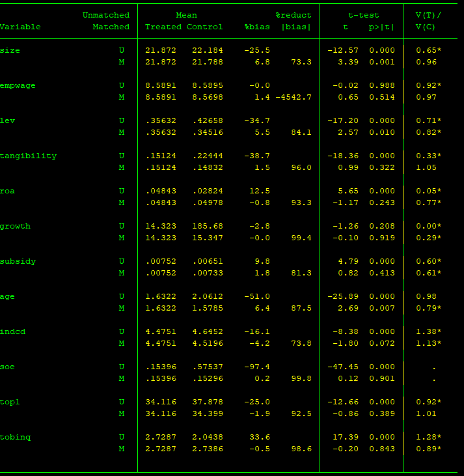Click the -51.0 bias value for age

click(x=257, y=297)
